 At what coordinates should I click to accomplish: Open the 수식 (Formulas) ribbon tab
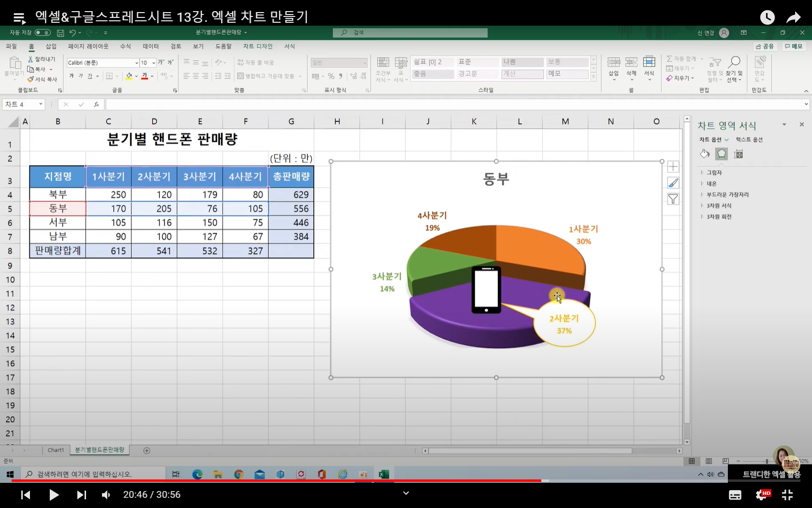(126, 46)
